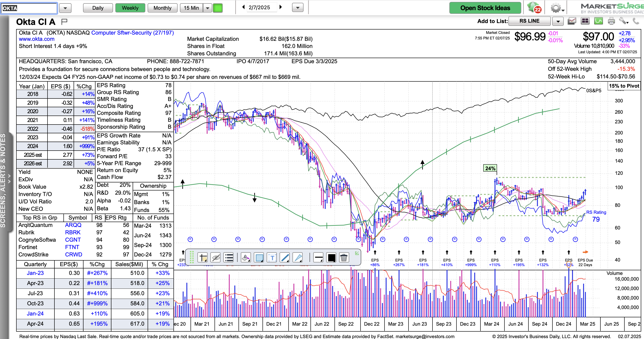The width and height of the screenshot is (644, 339).
Task: Switch chart to Monthly timeframe
Action: [162, 8]
